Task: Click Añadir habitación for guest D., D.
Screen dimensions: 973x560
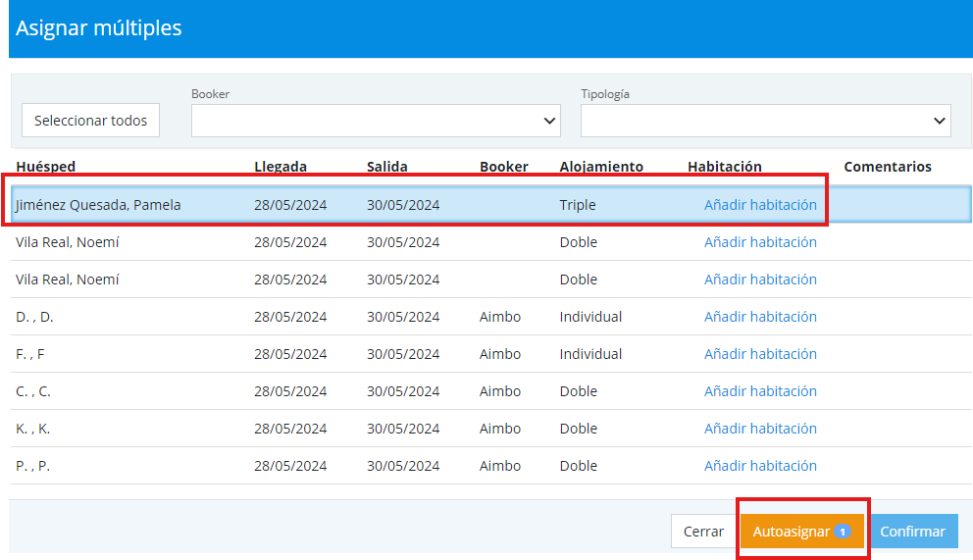Action: (x=760, y=317)
